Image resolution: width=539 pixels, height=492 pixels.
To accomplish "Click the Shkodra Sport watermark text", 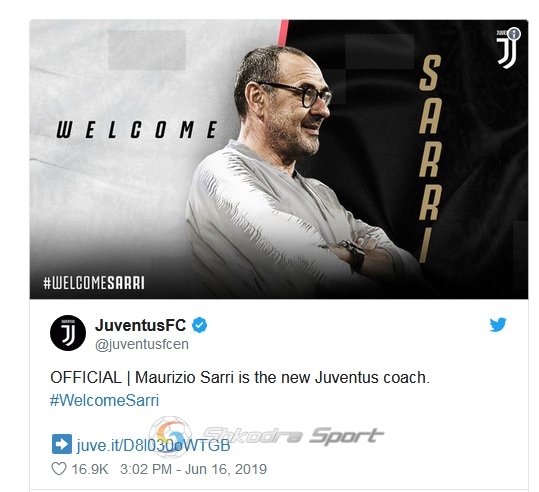I will (293, 436).
